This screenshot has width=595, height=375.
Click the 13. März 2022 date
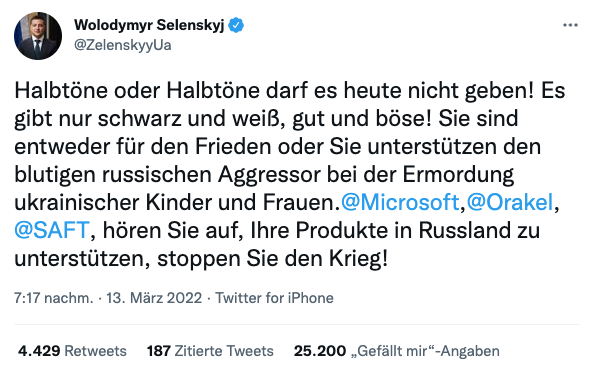click(154, 298)
